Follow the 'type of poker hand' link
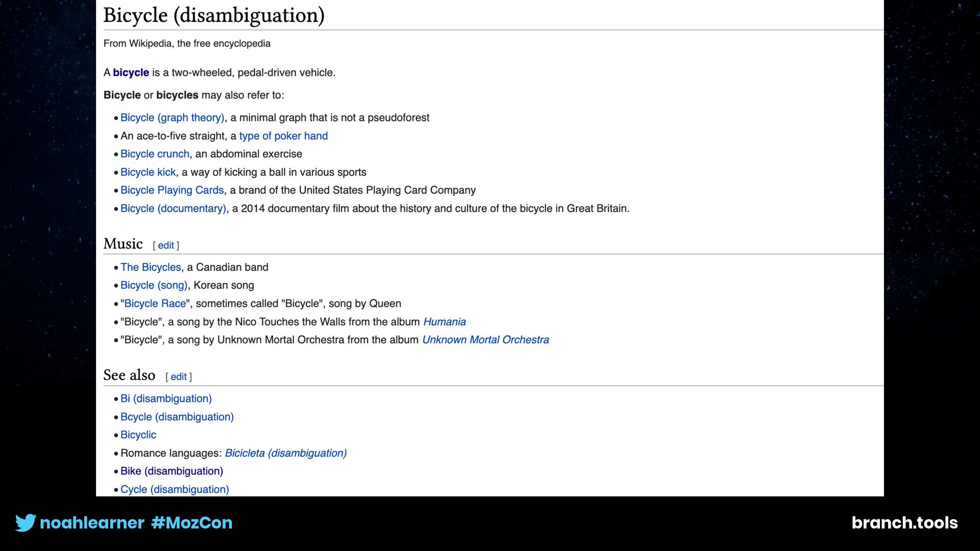 (283, 136)
